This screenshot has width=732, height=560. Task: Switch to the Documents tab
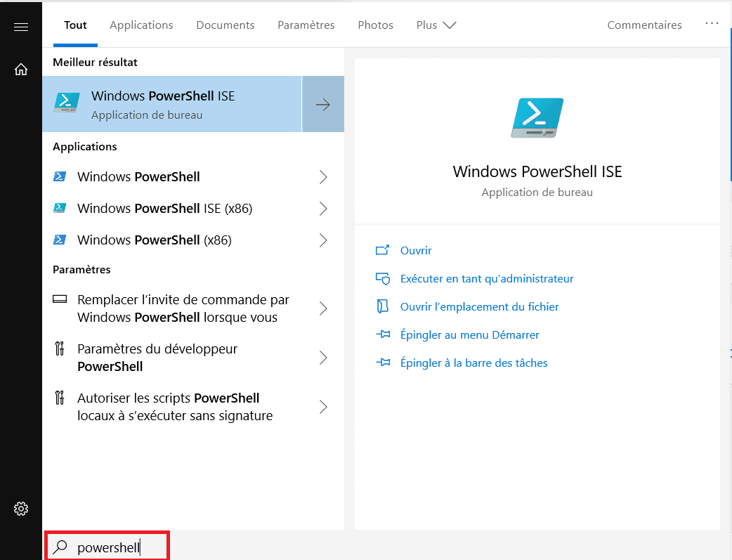tap(226, 25)
